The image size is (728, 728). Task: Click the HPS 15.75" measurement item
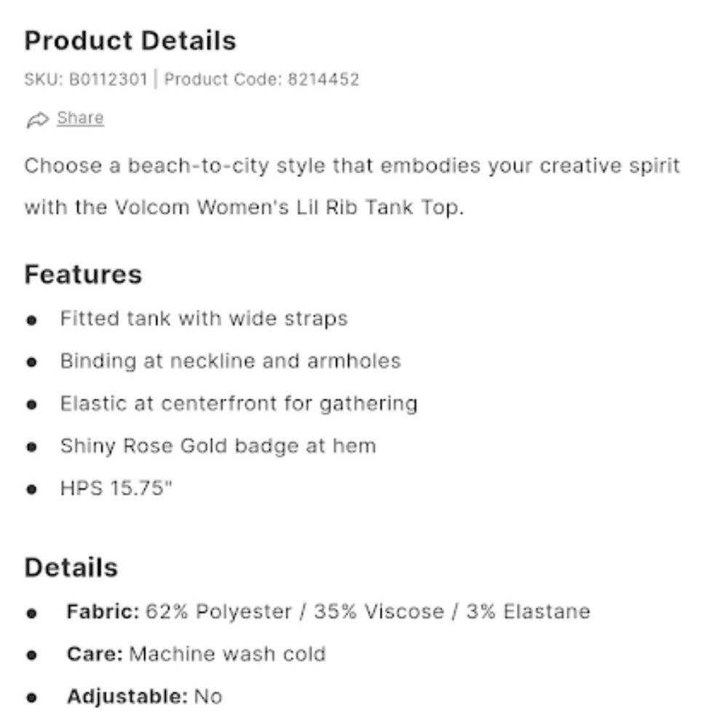point(117,488)
